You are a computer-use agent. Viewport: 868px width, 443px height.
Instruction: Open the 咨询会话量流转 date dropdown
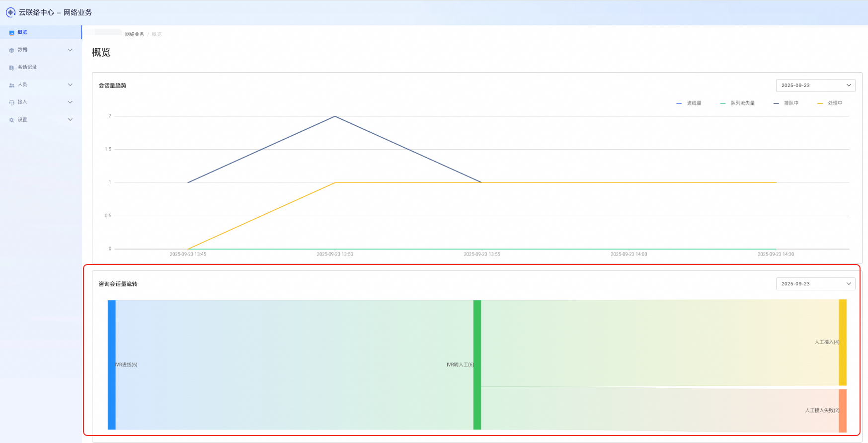(815, 284)
